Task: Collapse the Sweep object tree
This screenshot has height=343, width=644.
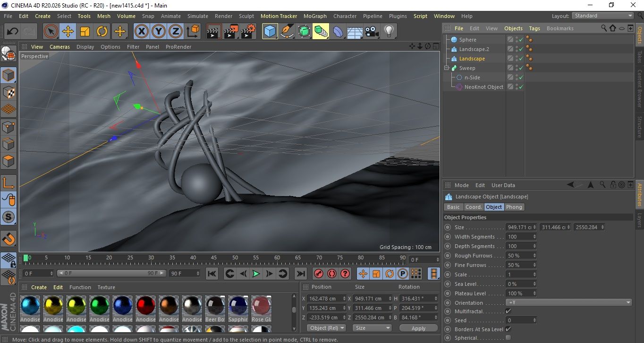Action: [447, 68]
